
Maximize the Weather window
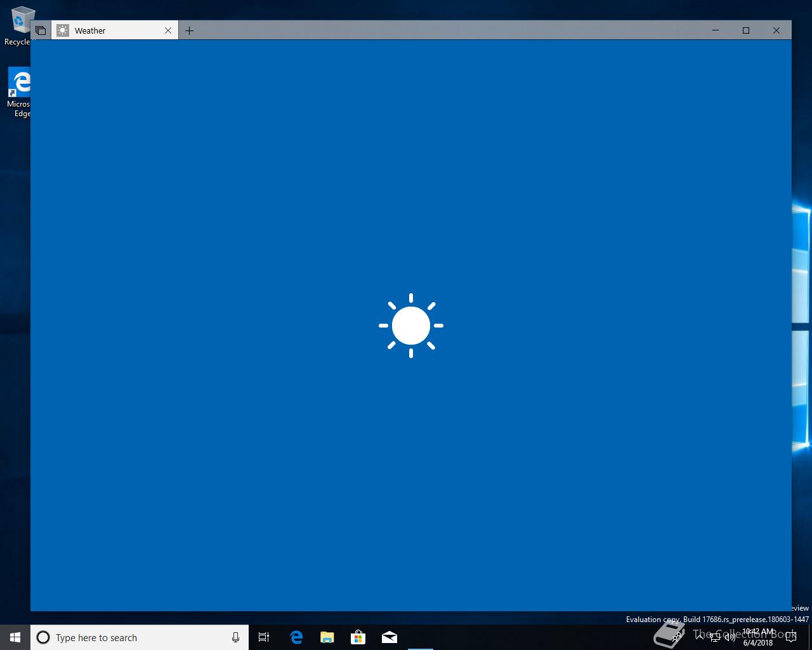746,30
